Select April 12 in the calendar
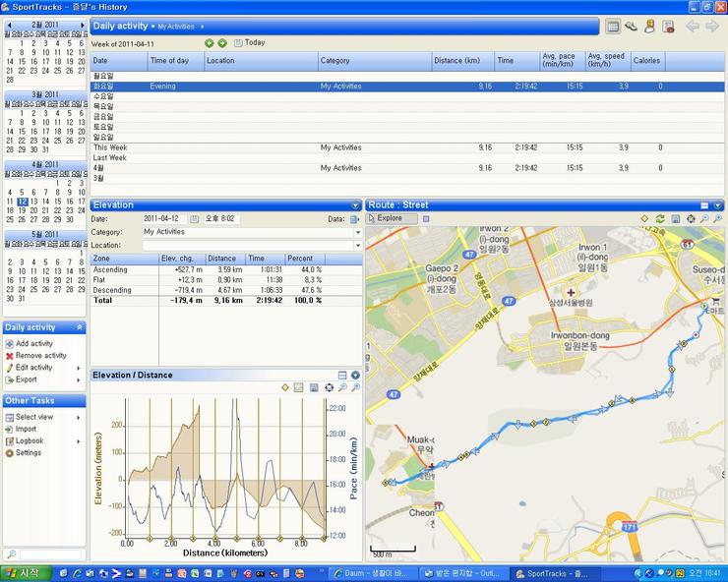 pyautogui.click(x=23, y=202)
